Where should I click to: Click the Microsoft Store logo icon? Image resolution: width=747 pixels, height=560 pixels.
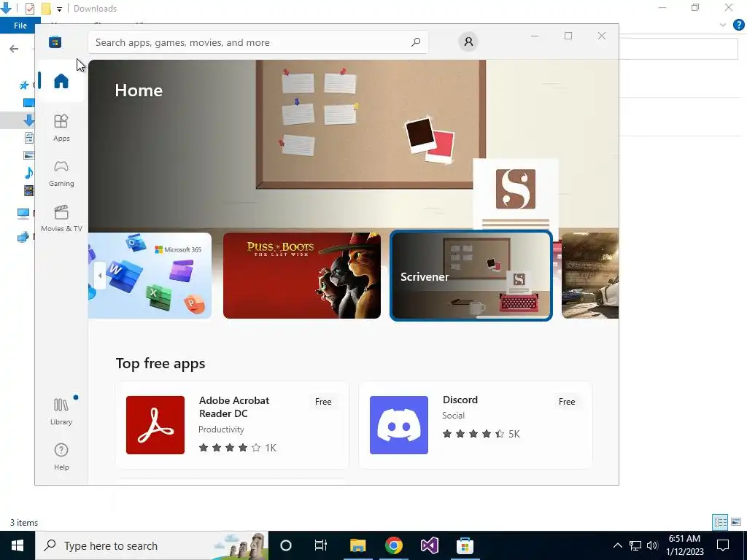(55, 42)
